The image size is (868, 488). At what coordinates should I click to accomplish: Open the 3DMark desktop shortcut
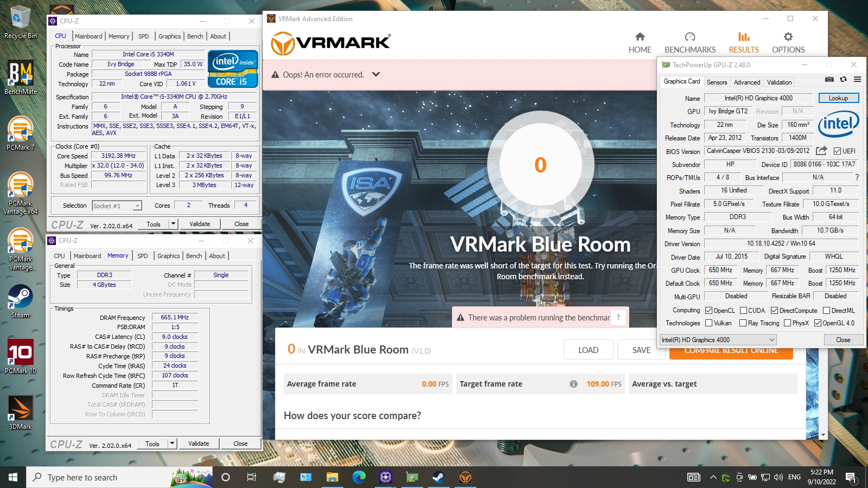21,412
